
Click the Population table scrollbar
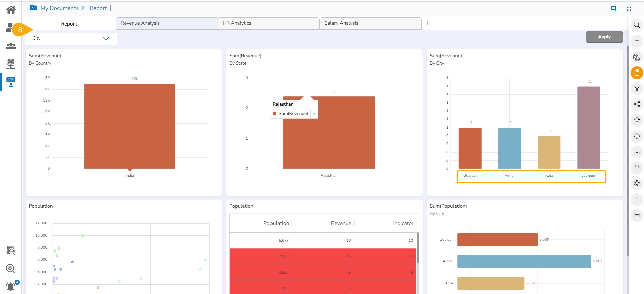click(418, 248)
